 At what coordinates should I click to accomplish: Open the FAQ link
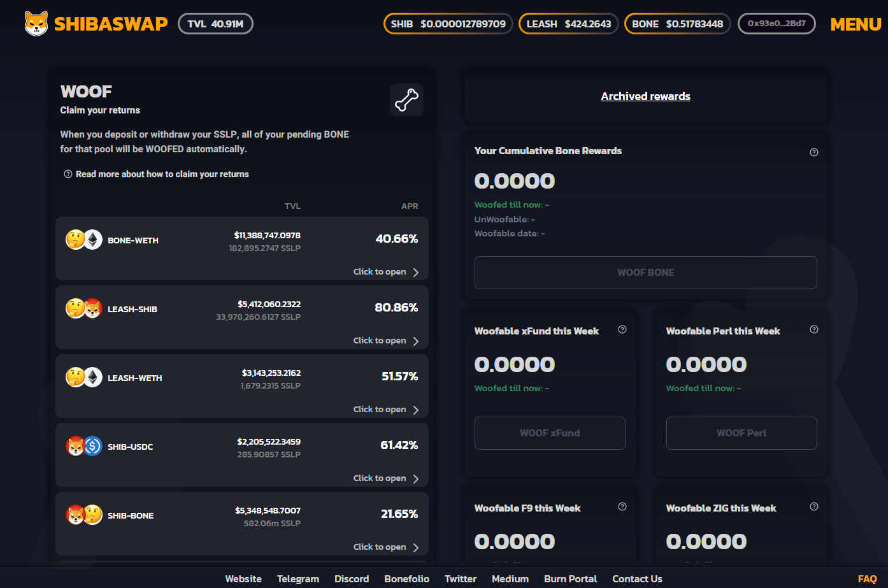(x=868, y=579)
